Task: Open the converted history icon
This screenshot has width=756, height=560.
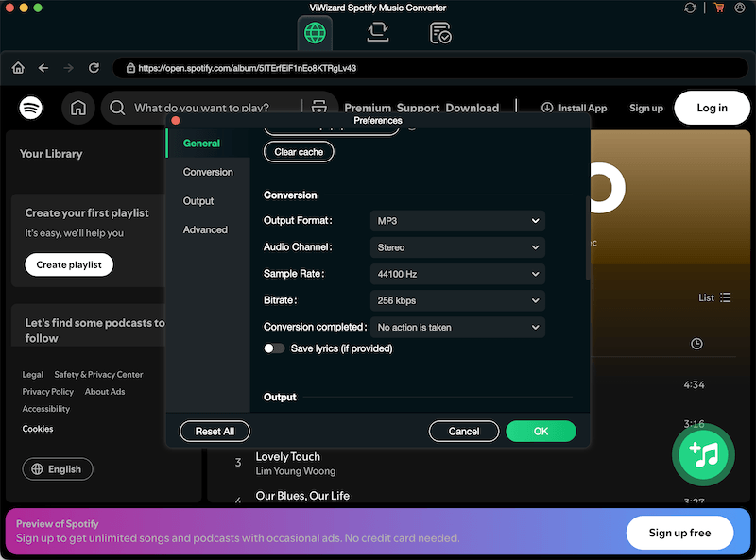Action: pos(440,33)
